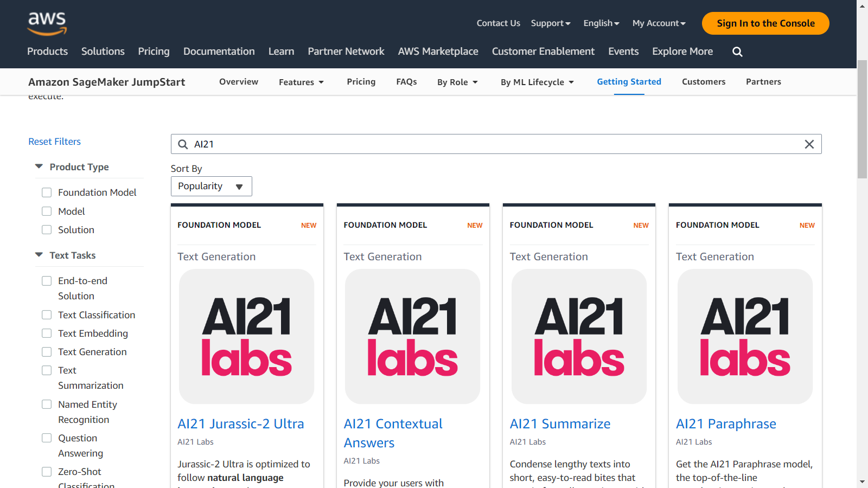Collapse the Product Type filter section
The width and height of the screenshot is (868, 488).
(x=39, y=167)
